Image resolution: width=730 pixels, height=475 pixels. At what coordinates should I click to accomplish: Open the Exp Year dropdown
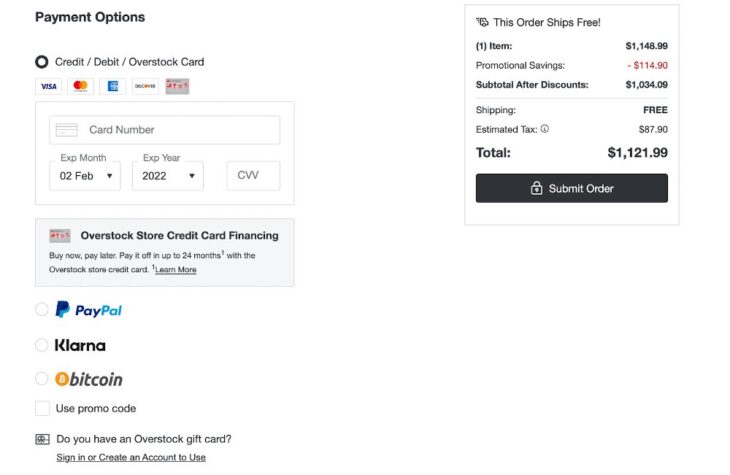click(167, 176)
